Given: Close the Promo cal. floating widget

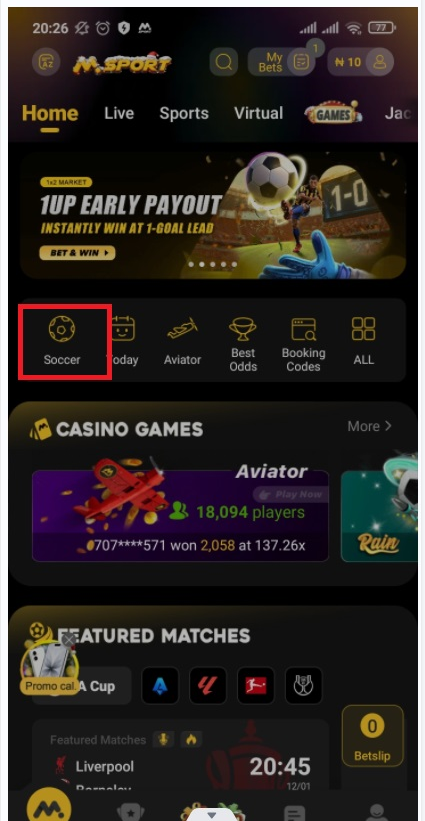Looking at the screenshot, I should [69, 640].
